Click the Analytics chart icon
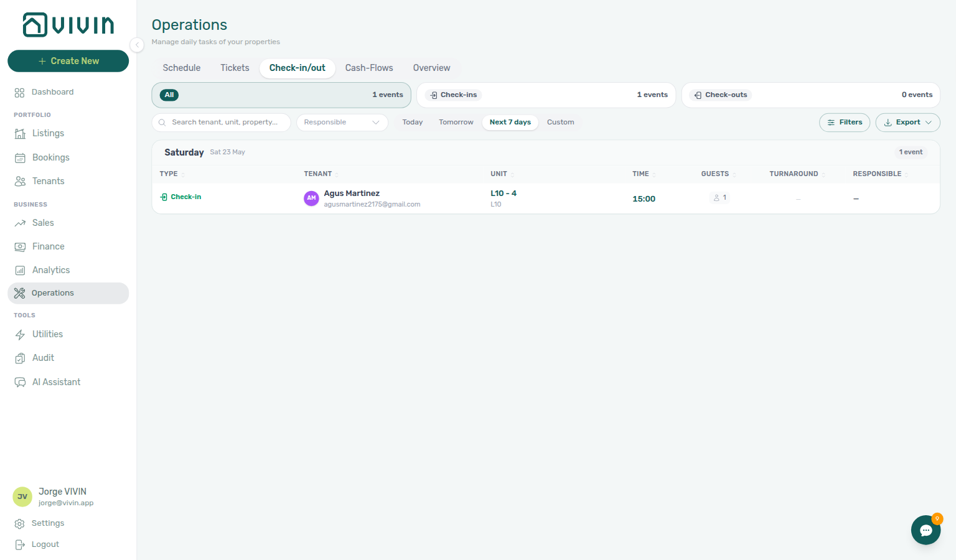Image resolution: width=956 pixels, height=560 pixels. click(20, 271)
